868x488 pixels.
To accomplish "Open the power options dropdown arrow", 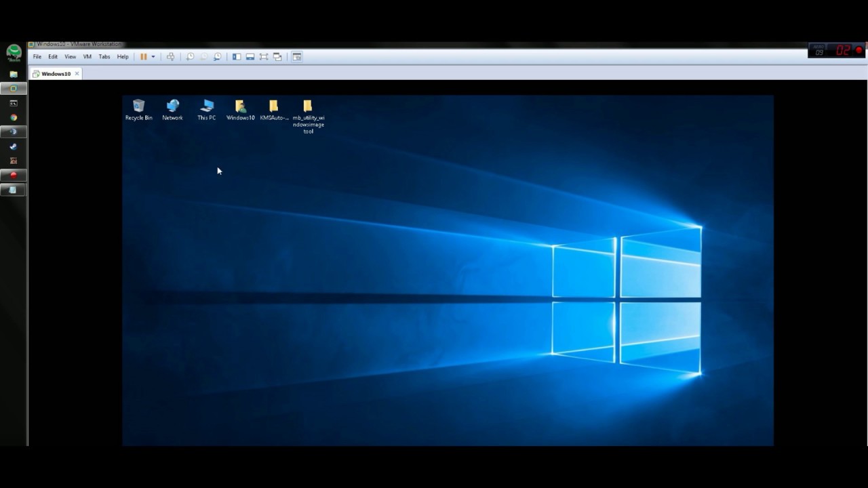I will tap(153, 57).
